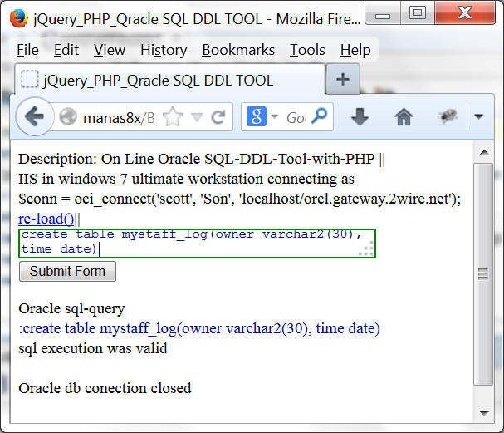This screenshot has width=504, height=433.
Task: Click the globe site identity icon
Action: 68,116
